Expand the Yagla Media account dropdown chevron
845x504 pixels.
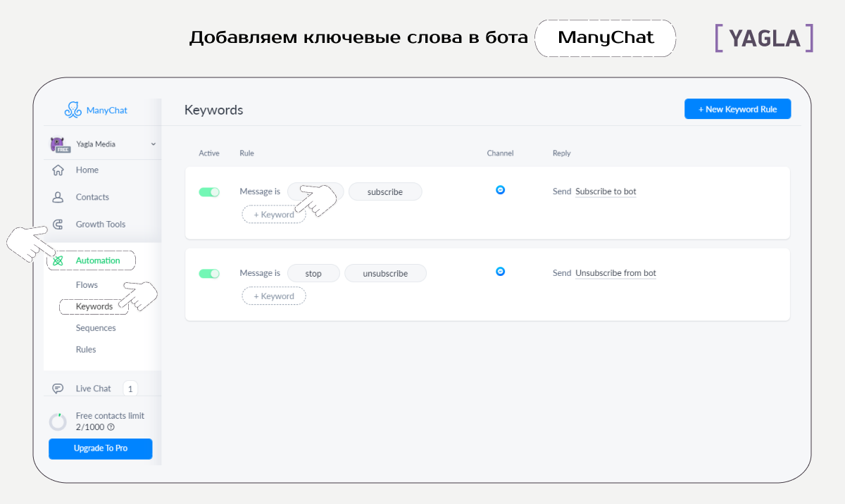coord(154,144)
